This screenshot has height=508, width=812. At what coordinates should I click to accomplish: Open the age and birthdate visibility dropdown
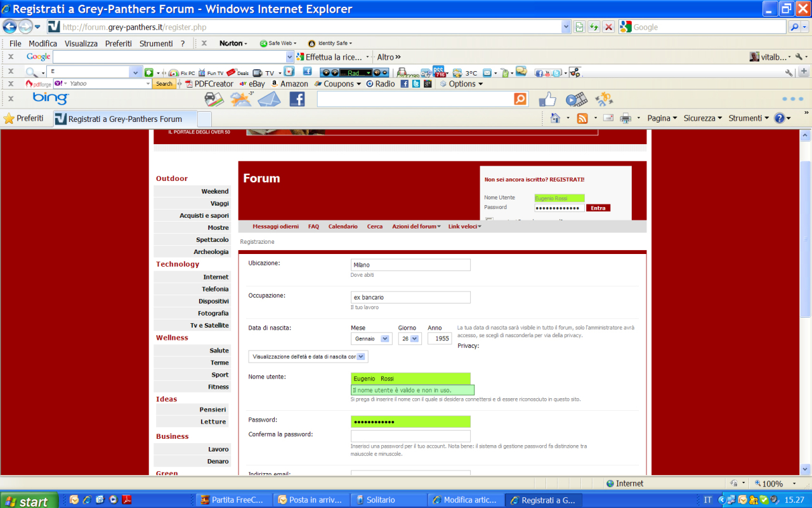point(308,357)
